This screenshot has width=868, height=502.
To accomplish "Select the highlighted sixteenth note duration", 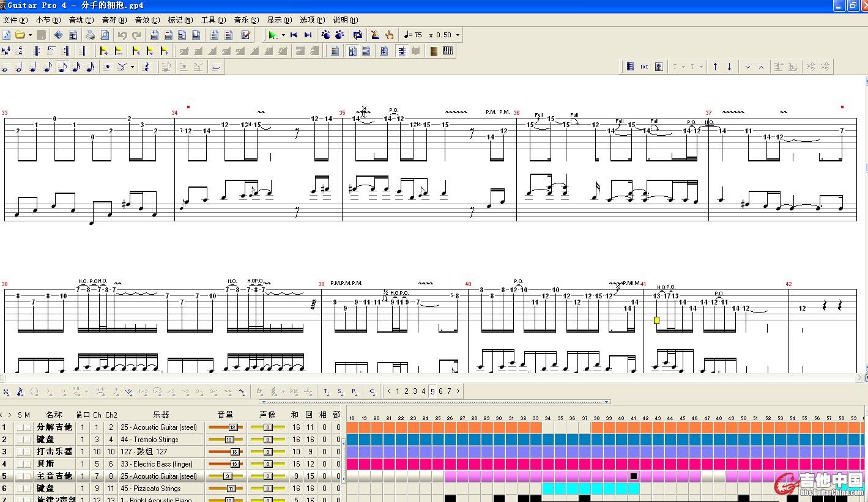I will coord(62,67).
